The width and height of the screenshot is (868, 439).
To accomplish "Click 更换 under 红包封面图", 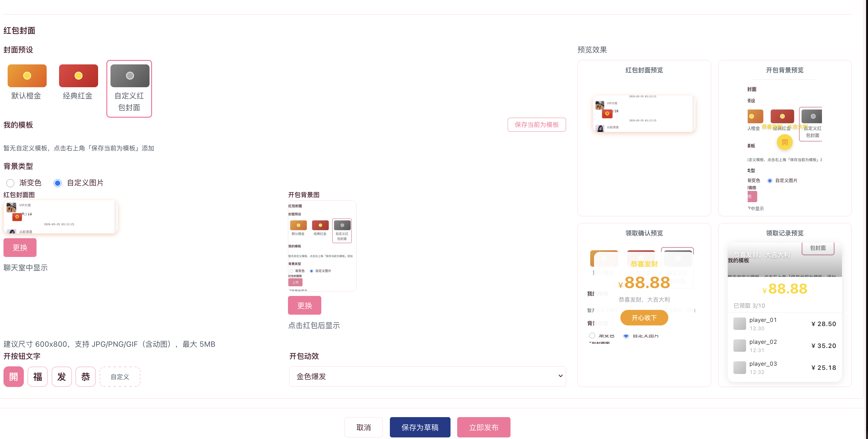I will 20,247.
